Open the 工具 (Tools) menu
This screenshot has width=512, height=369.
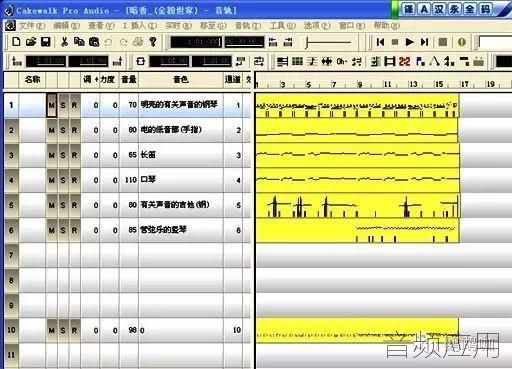pos(282,25)
